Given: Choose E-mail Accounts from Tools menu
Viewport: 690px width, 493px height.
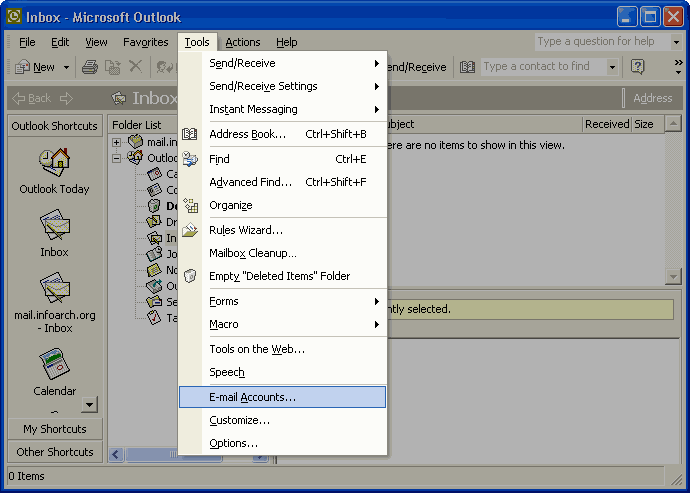Looking at the screenshot, I should pyautogui.click(x=283, y=397).
